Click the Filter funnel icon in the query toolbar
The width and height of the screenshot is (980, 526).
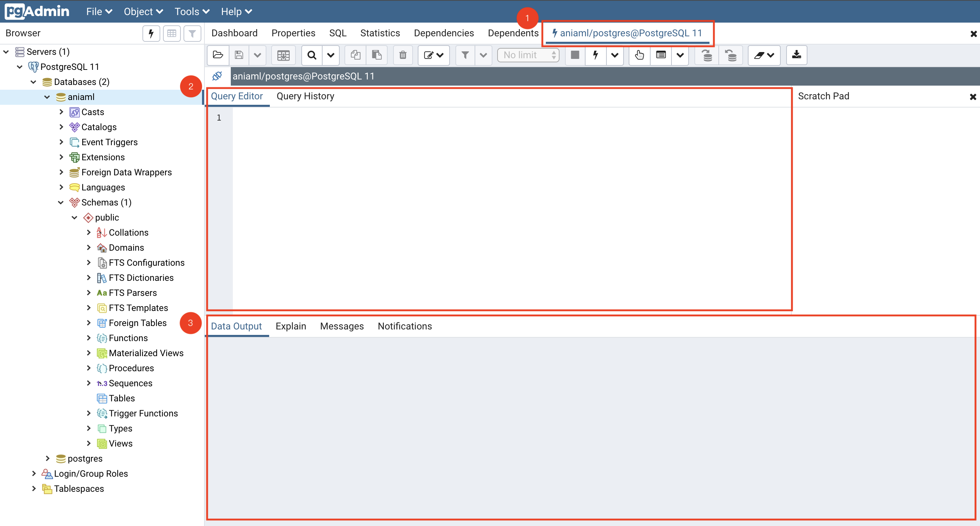pyautogui.click(x=465, y=55)
